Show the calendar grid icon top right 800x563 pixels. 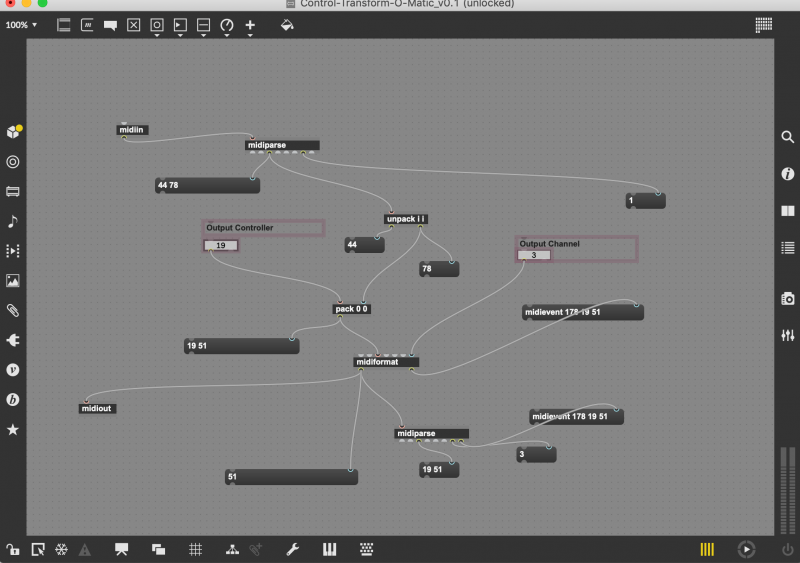click(764, 25)
